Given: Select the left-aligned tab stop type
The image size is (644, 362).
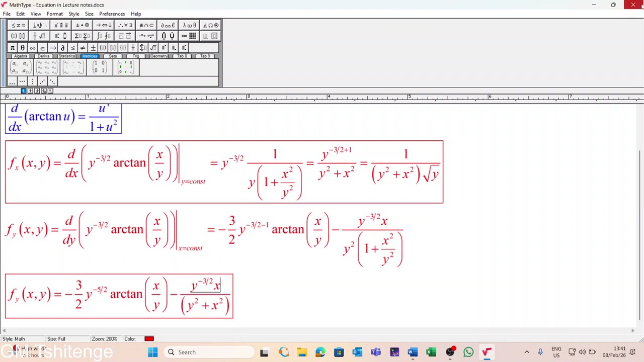Looking at the screenshot, I should [x=24, y=90].
